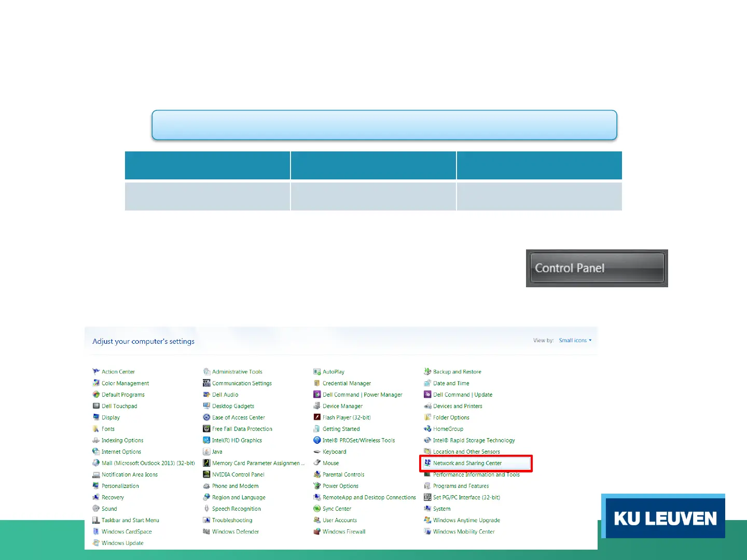Open Personalization link
The width and height of the screenshot is (747, 560).
[x=120, y=486]
